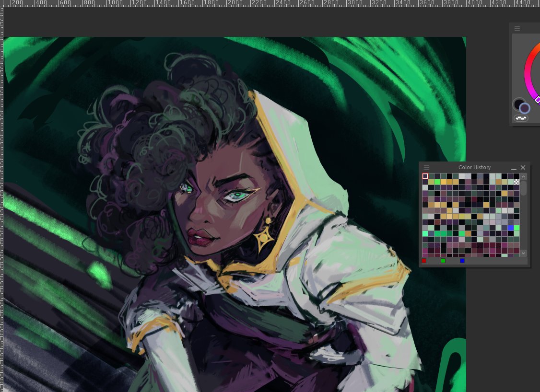Select the purple sub color circle
This screenshot has height=392, width=540.
tap(525, 108)
